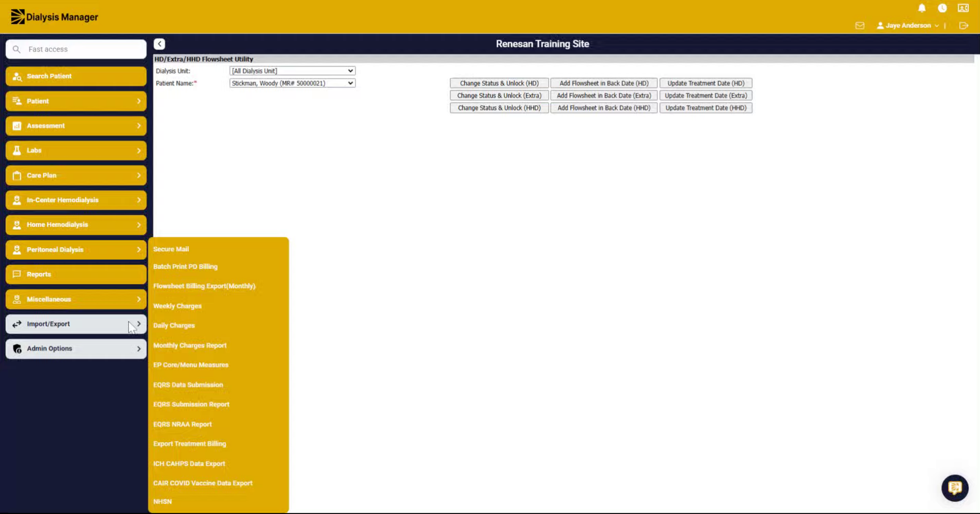Expand the Home Hemodialysis chevron
This screenshot has height=514, width=980.
coord(139,225)
